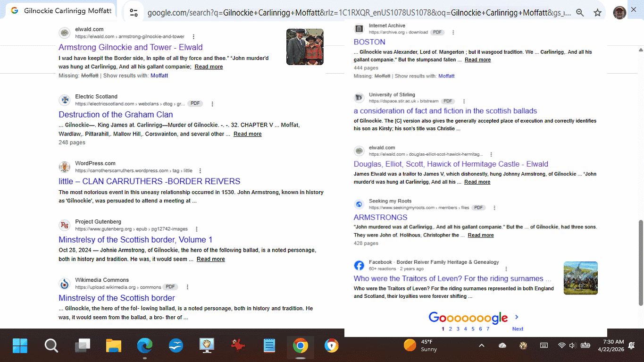Viewport: 644px width, 362px height.
Task: Go to results page 2
Action: pyautogui.click(x=450, y=329)
